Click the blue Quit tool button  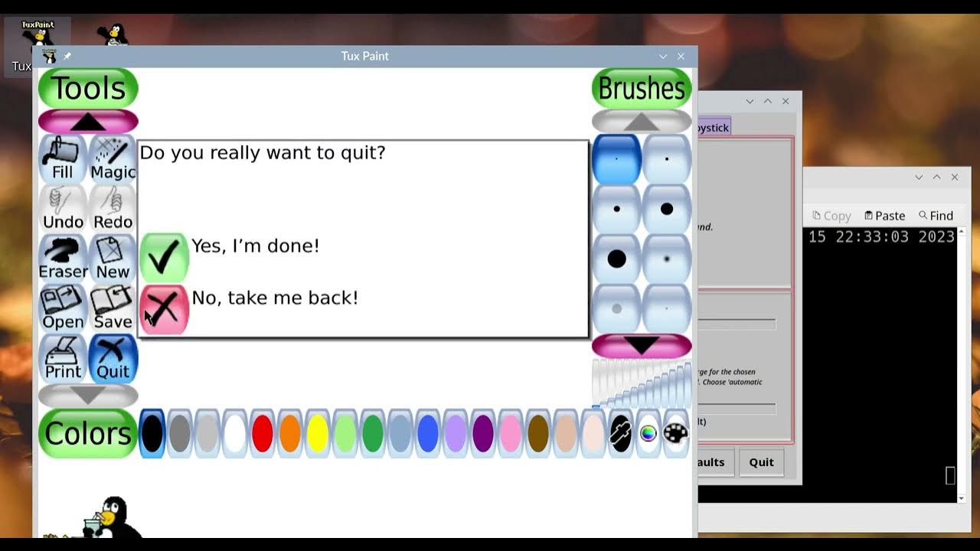[113, 358]
